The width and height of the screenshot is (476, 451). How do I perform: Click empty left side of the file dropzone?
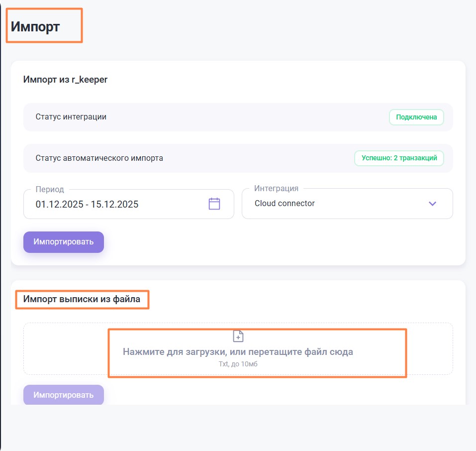coord(65,349)
